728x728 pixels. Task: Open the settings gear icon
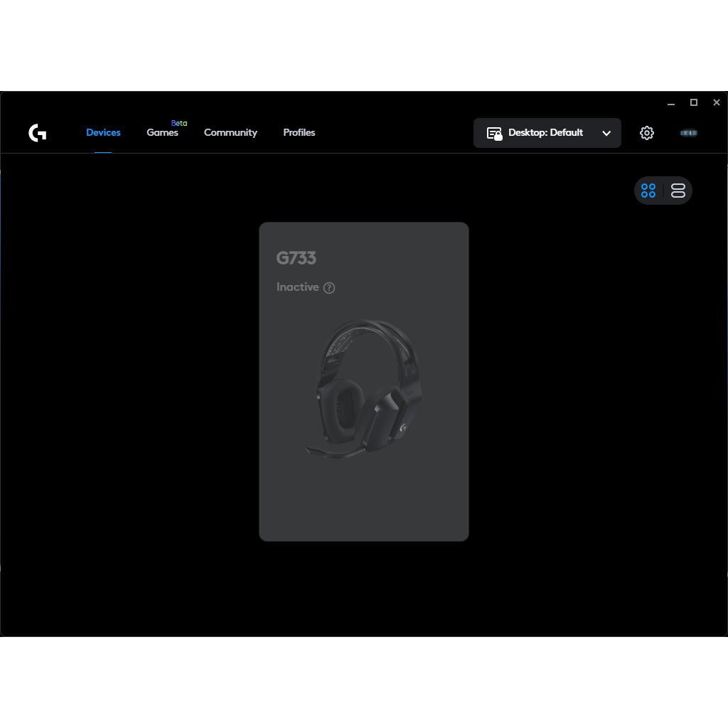click(x=647, y=133)
